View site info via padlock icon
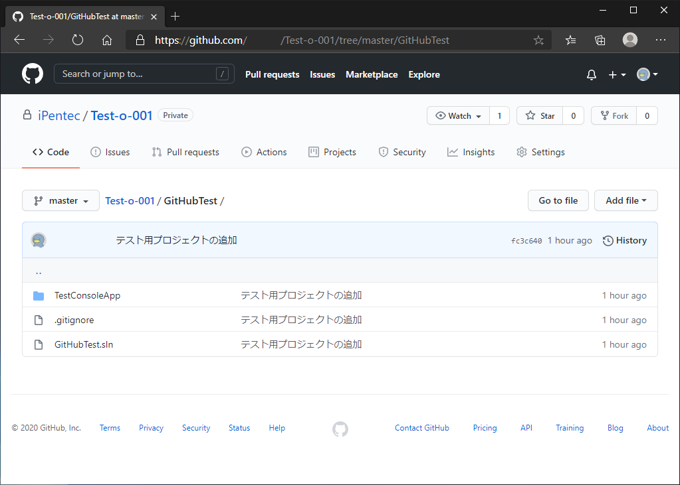This screenshot has width=680, height=485. point(140,40)
